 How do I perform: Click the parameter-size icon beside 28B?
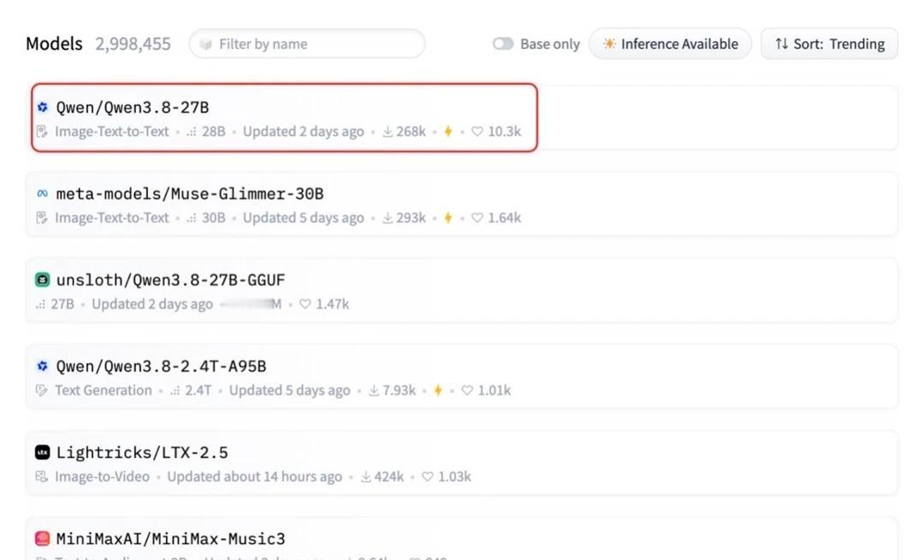[x=192, y=132]
